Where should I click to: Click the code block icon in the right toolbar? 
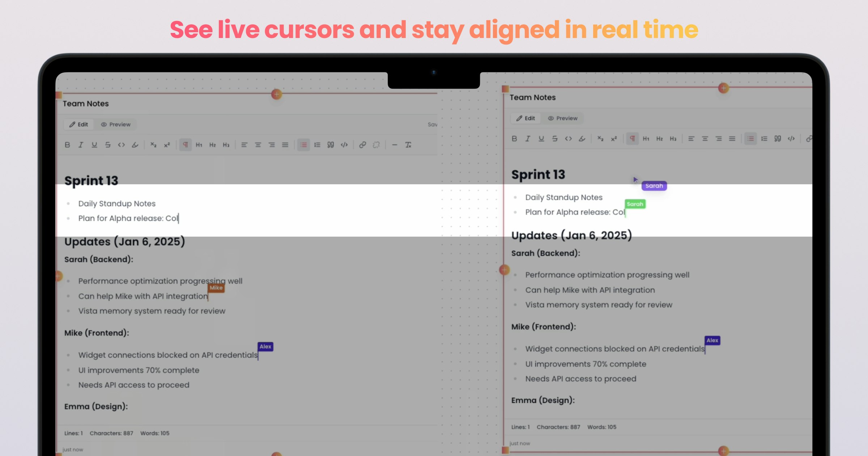(x=791, y=139)
